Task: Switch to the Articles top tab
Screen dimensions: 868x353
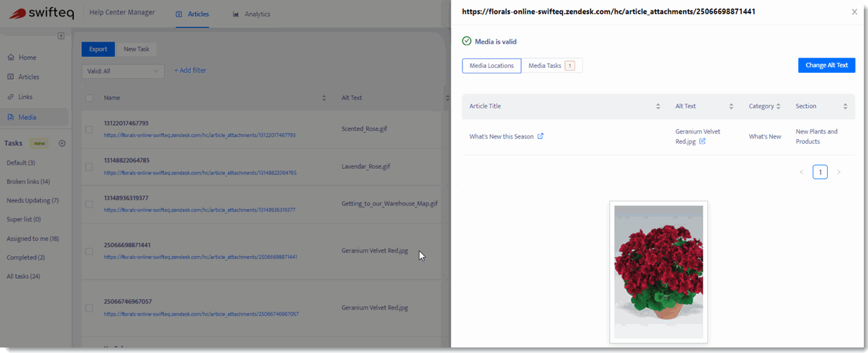Action: click(x=192, y=14)
